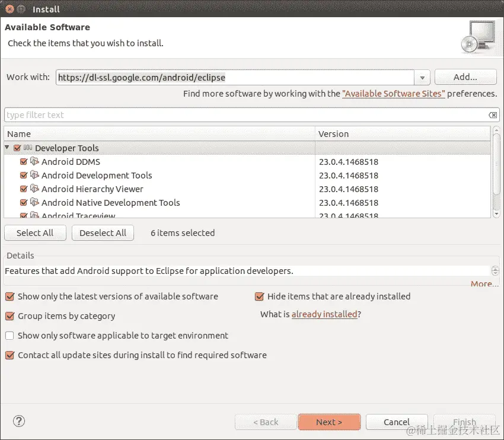This screenshot has width=504, height=440.
Task: Click the Android DDMS version 23.0.4.1468518
Action: tap(349, 162)
